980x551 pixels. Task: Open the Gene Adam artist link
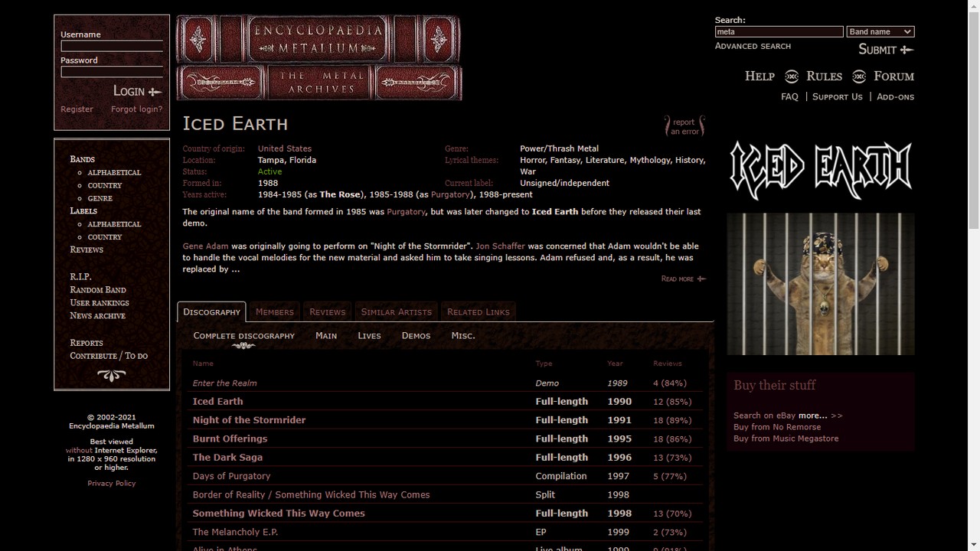(x=205, y=246)
